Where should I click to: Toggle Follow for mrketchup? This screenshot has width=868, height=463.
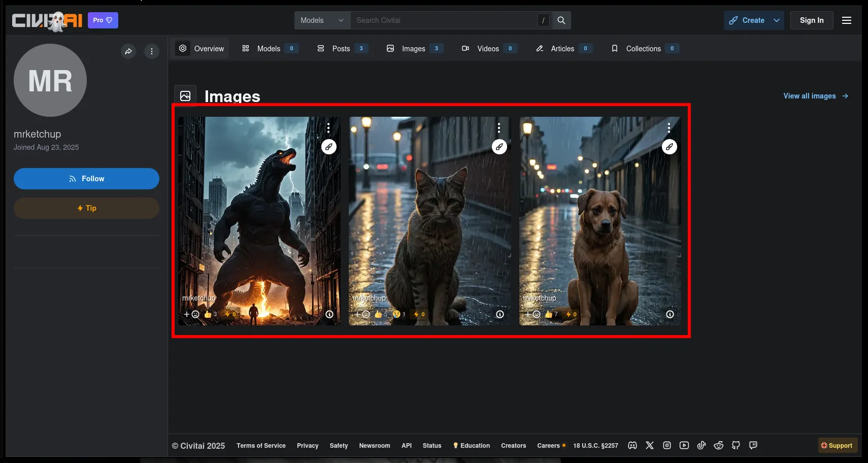(x=86, y=179)
